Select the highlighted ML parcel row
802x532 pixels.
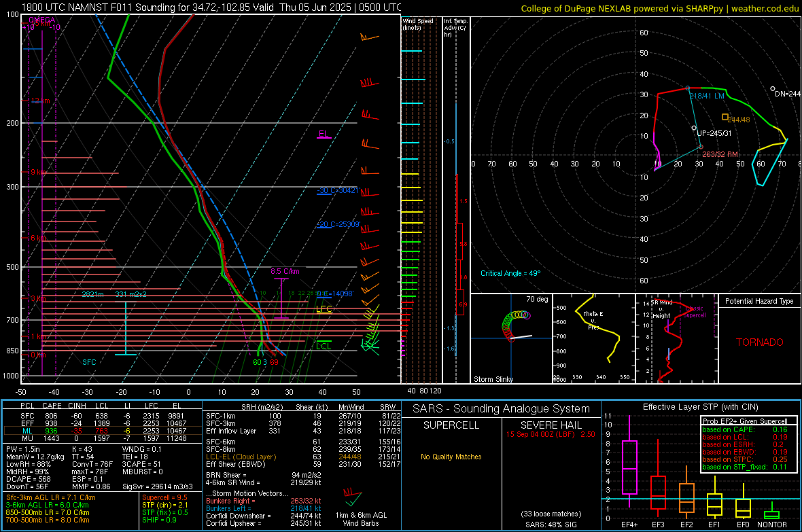[103, 431]
